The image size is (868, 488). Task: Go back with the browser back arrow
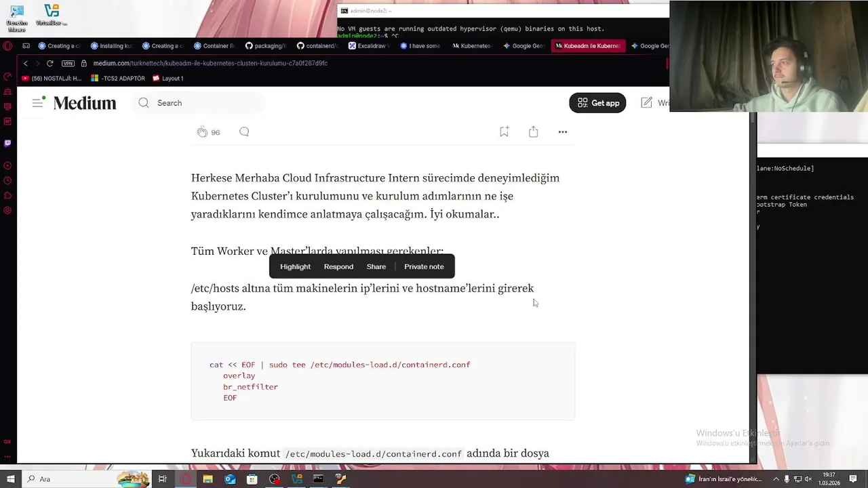pyautogui.click(x=26, y=63)
